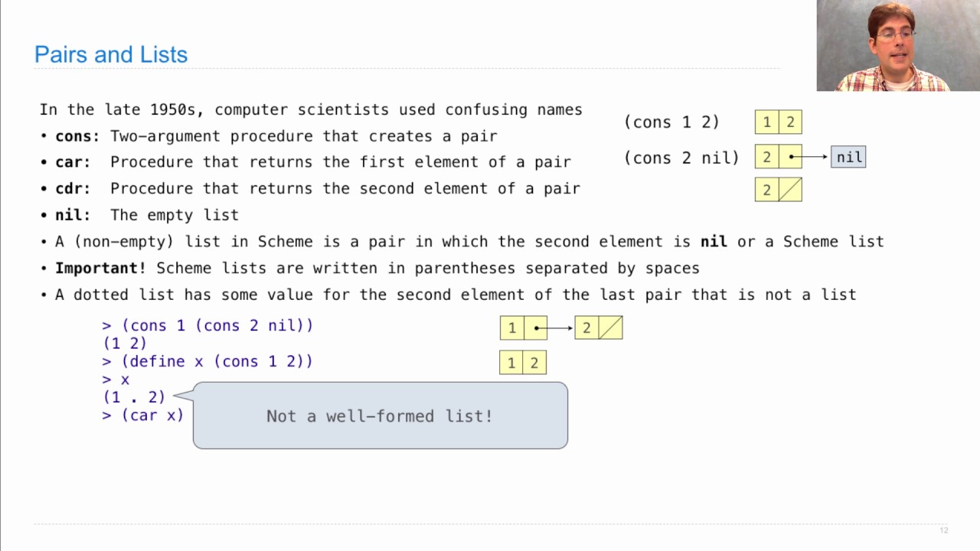980x551 pixels.
Task: Click the bold "car:" bullet term
Action: pos(73,162)
